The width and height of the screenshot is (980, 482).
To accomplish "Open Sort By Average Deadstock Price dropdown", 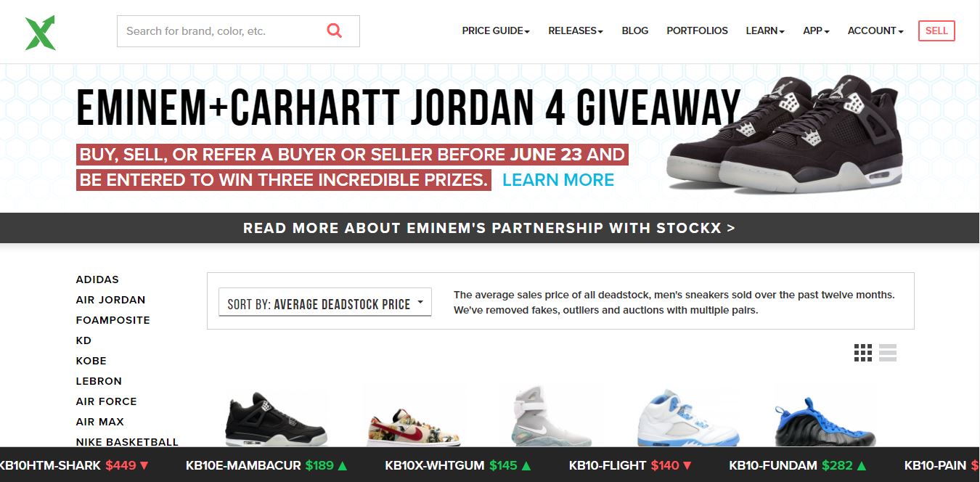I will [x=324, y=303].
